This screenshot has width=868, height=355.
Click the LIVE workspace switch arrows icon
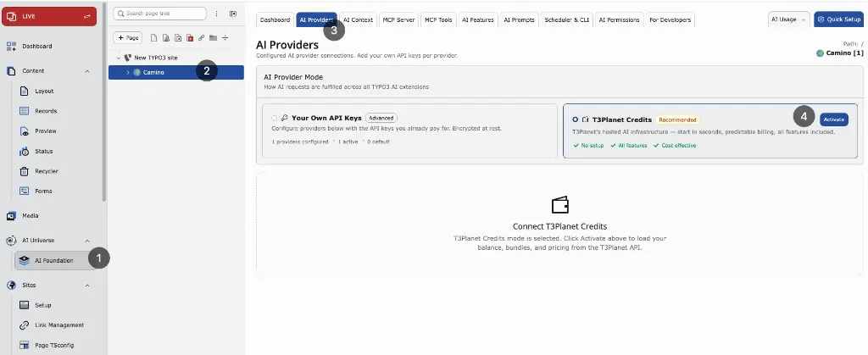pos(87,17)
